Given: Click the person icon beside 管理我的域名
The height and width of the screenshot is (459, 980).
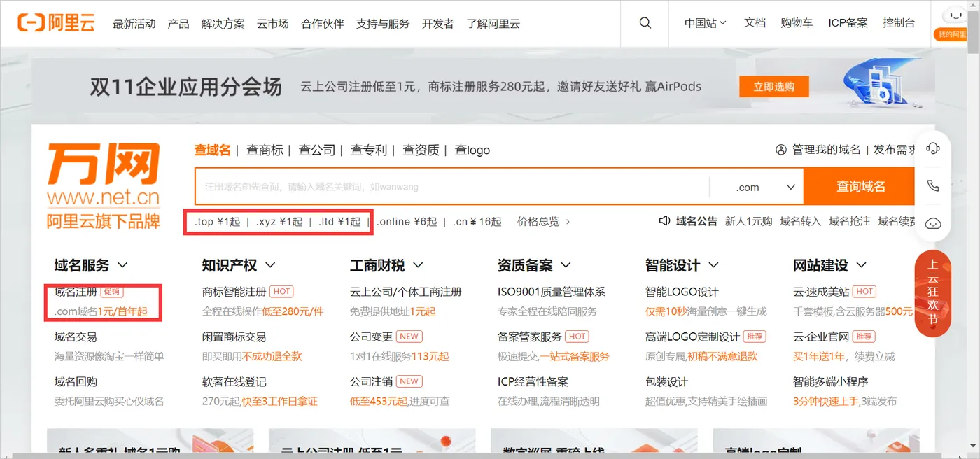Looking at the screenshot, I should [781, 150].
